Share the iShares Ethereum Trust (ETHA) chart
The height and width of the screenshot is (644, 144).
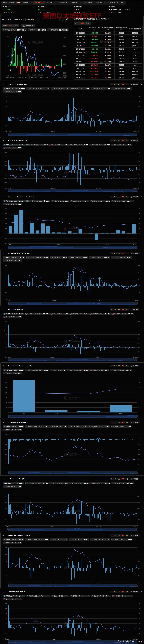(142, 84)
